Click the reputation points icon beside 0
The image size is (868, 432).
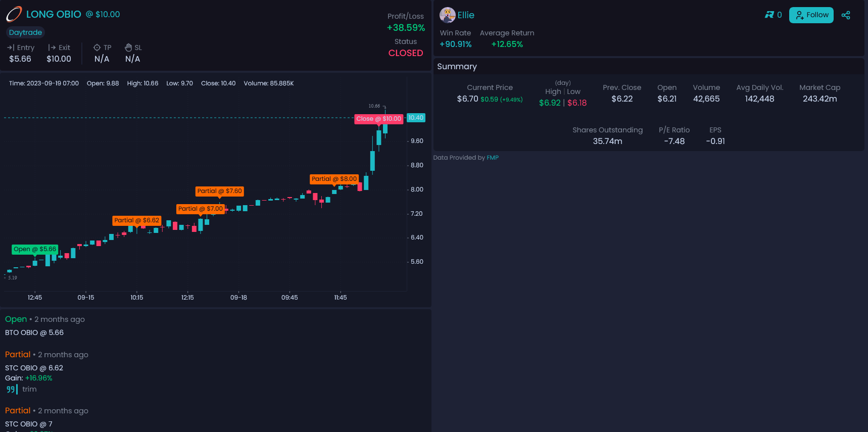click(x=769, y=15)
